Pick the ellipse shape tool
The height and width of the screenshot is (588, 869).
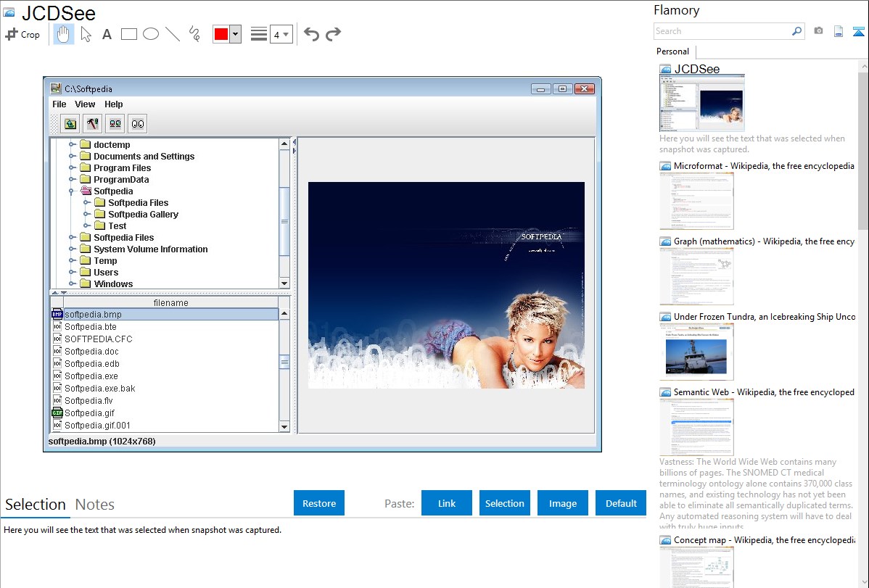point(151,34)
